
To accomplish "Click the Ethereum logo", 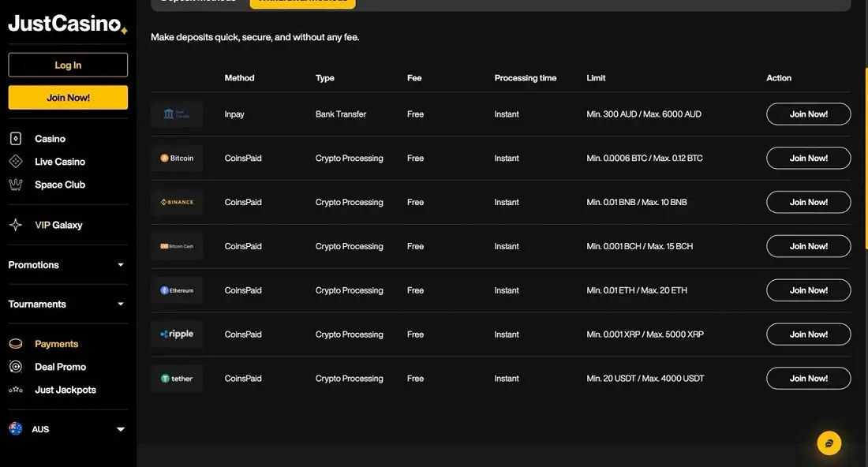I will pos(177,290).
